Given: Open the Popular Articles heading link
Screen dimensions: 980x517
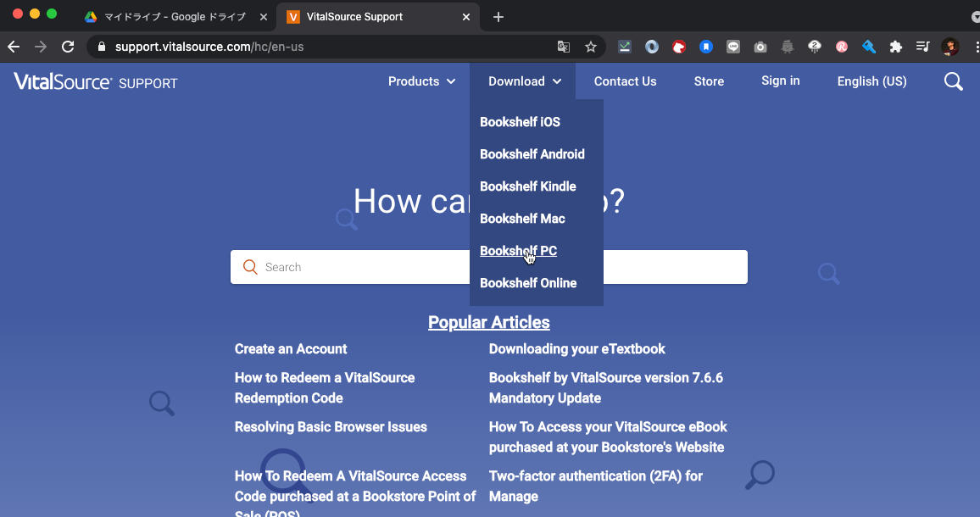Looking at the screenshot, I should point(489,322).
